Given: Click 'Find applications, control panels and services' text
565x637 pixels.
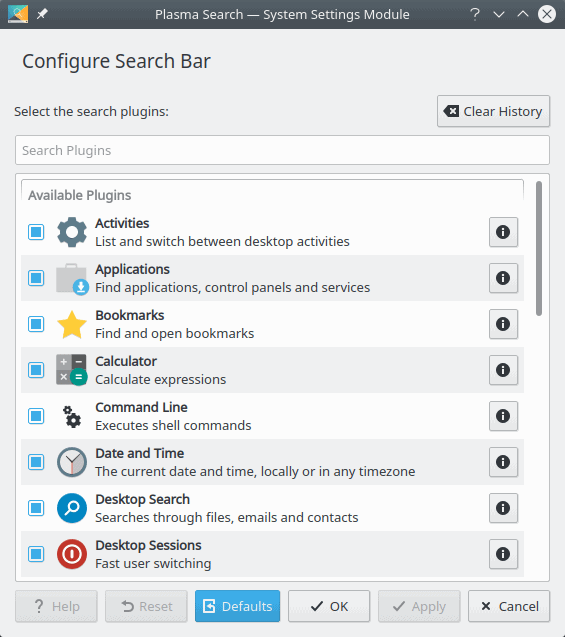Looking at the screenshot, I should pos(232,288).
